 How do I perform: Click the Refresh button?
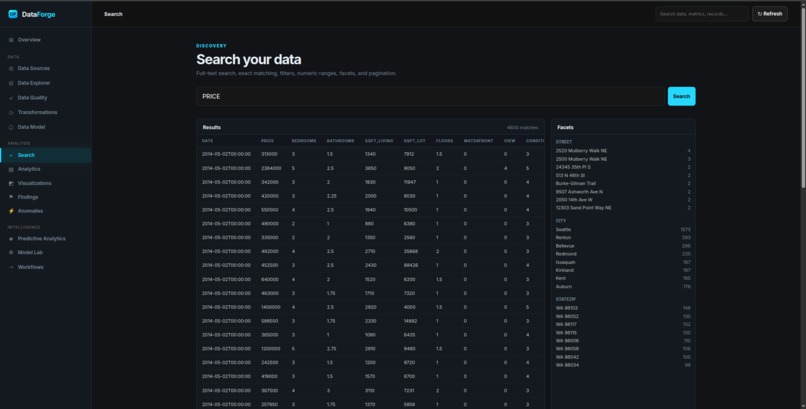[x=770, y=14]
